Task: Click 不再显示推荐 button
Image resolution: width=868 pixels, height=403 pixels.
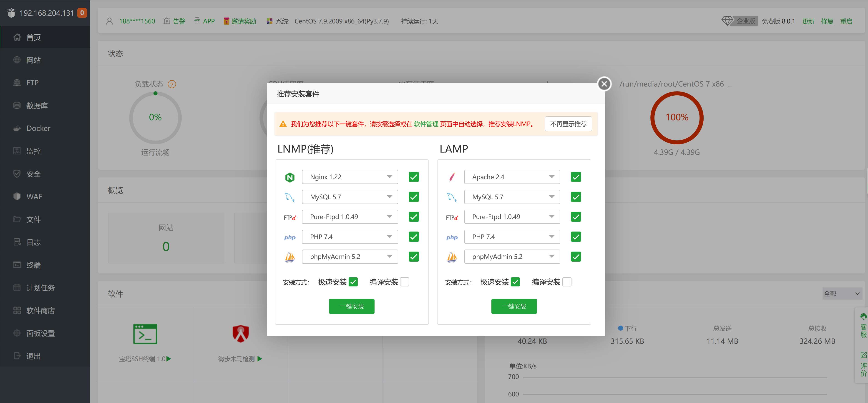Action: click(x=568, y=124)
